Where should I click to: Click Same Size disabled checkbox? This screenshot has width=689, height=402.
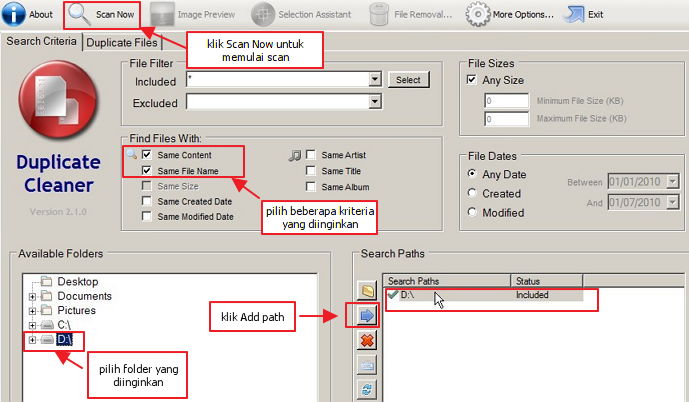[x=147, y=186]
